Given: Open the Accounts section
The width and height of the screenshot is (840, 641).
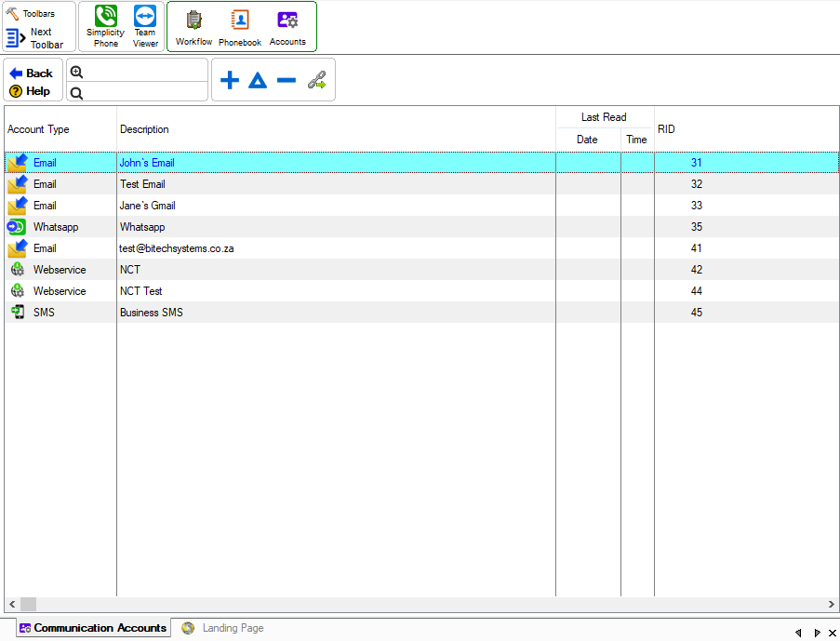Looking at the screenshot, I should (x=287, y=26).
